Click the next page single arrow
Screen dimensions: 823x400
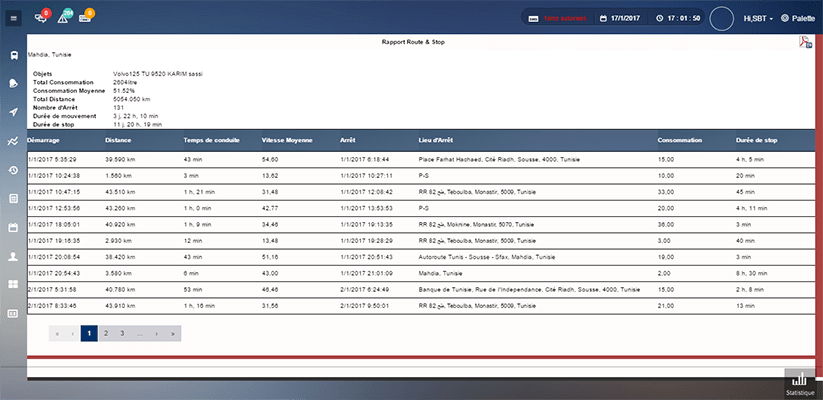[156, 333]
